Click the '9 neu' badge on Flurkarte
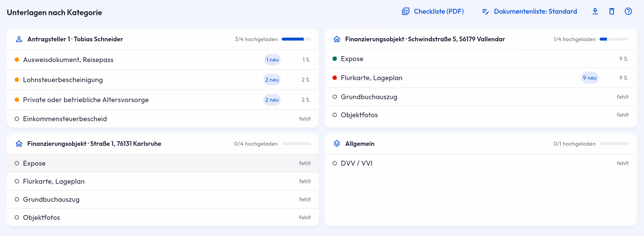 (590, 78)
